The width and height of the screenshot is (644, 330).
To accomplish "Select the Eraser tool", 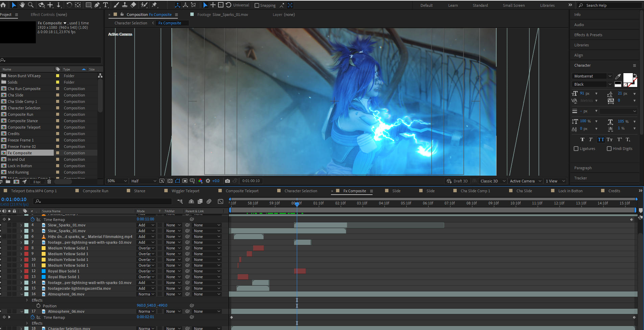I will click(133, 5).
